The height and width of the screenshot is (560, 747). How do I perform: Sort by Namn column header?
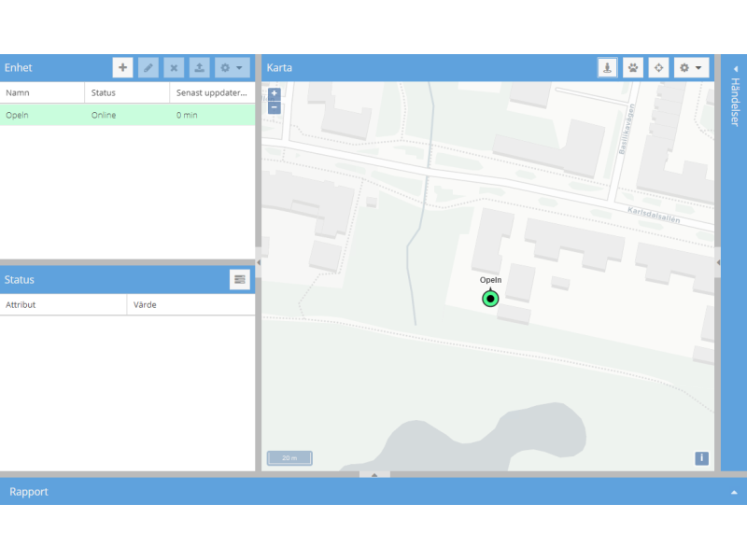point(42,92)
